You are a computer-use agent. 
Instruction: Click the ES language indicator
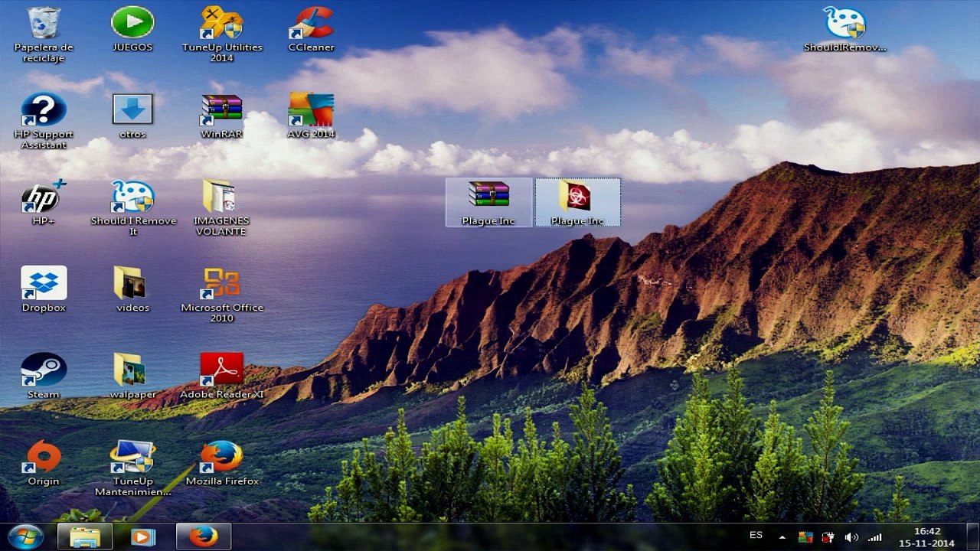point(756,536)
